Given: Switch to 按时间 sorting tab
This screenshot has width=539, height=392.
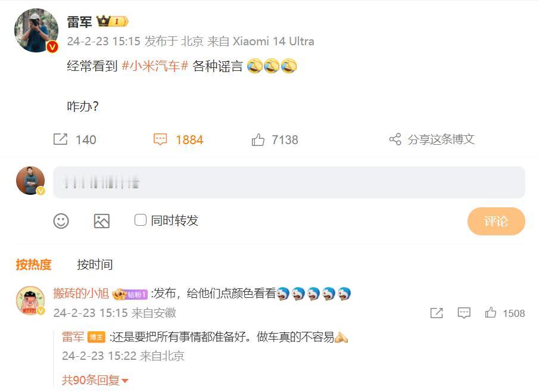Looking at the screenshot, I should [x=95, y=265].
